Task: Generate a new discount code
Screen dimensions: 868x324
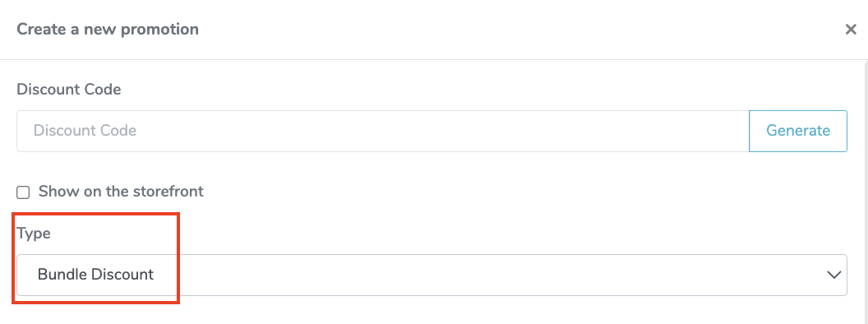Action: pyautogui.click(x=797, y=131)
